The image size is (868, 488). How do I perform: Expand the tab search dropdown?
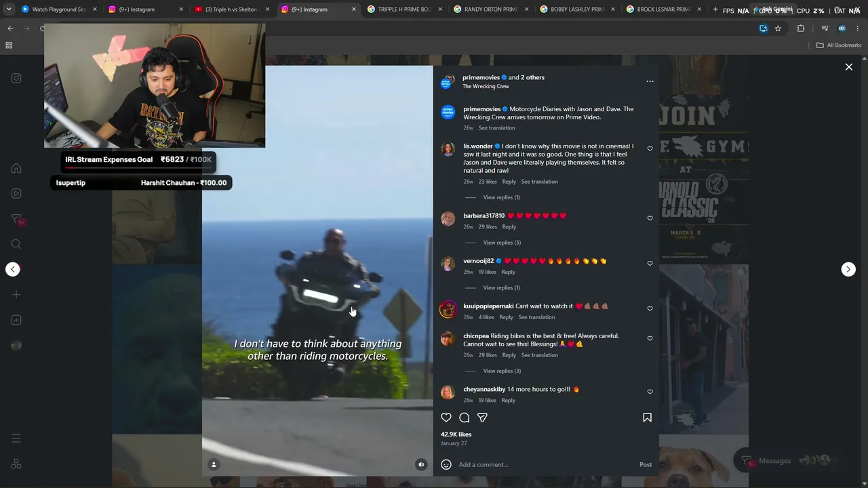(9, 9)
